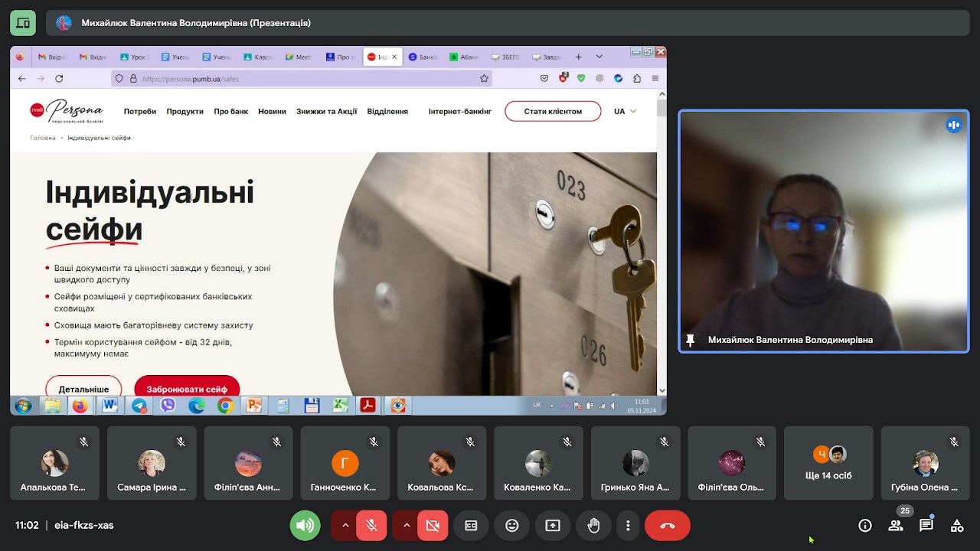
Task: Click 'Відділення' in site navigation
Action: pyautogui.click(x=387, y=112)
